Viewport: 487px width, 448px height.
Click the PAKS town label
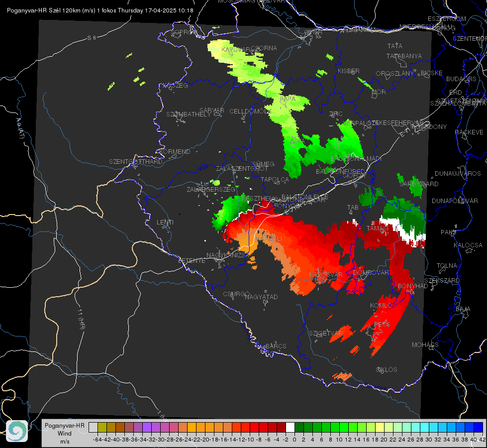point(448,232)
